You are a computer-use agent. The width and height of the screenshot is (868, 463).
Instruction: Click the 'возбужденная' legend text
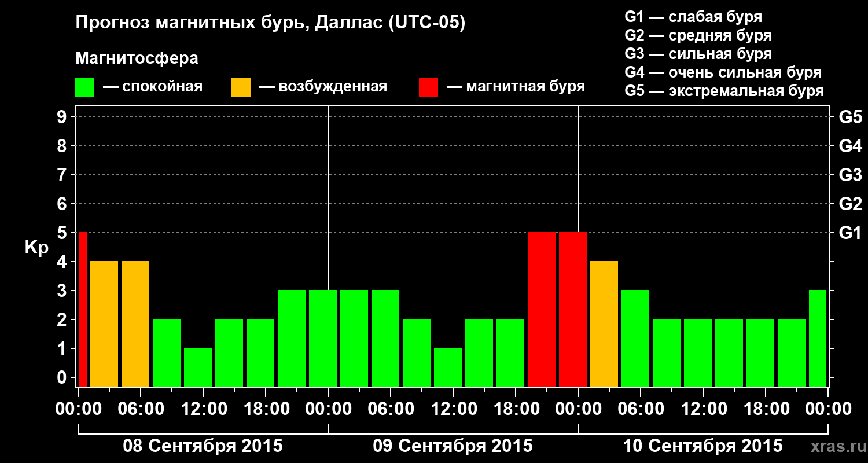[x=333, y=87]
